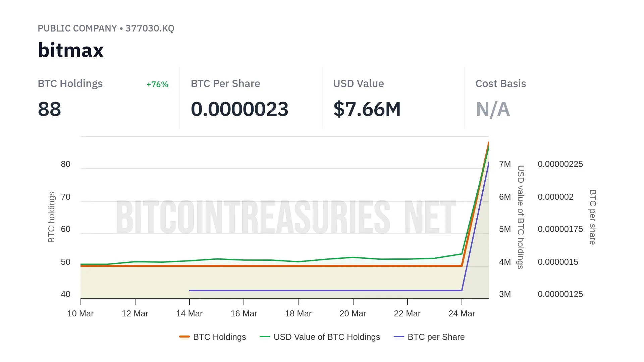This screenshot has width=644, height=362.
Task: Click the 10 Mar x-axis date label
Action: pos(80,314)
